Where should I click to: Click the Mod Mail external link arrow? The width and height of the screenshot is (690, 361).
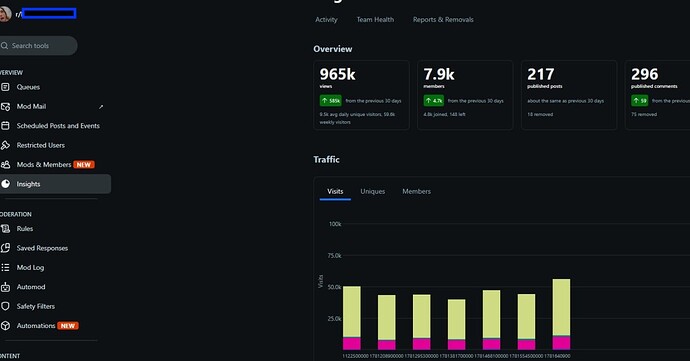101,107
